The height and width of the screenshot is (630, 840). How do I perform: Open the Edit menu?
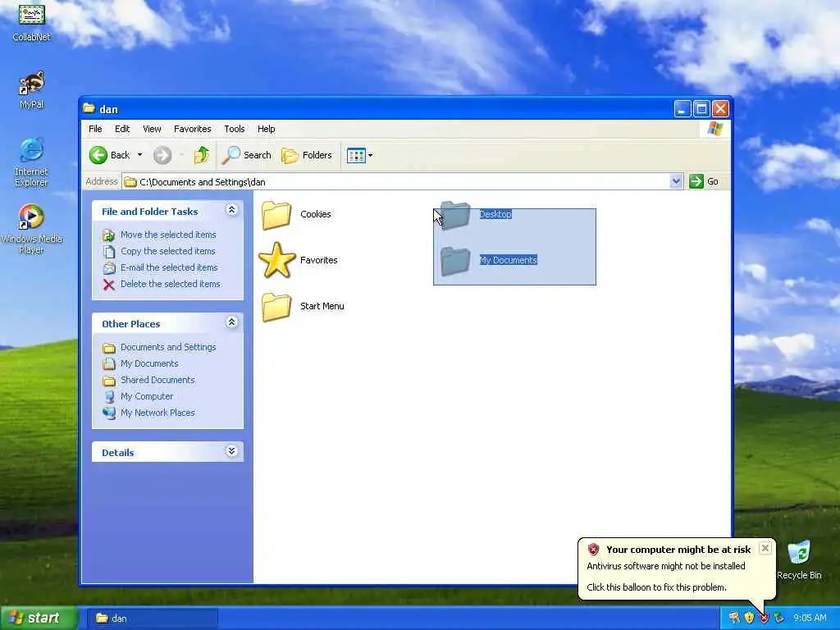pos(122,129)
